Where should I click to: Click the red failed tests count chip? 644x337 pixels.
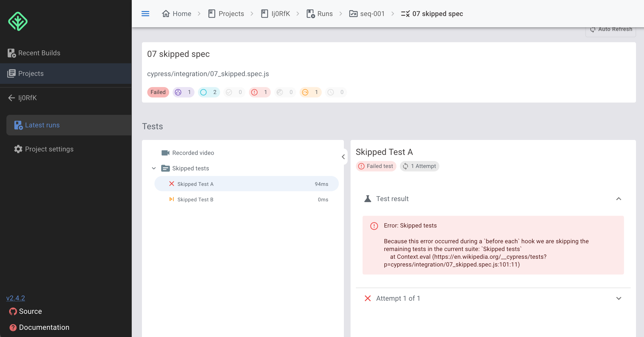(x=259, y=92)
